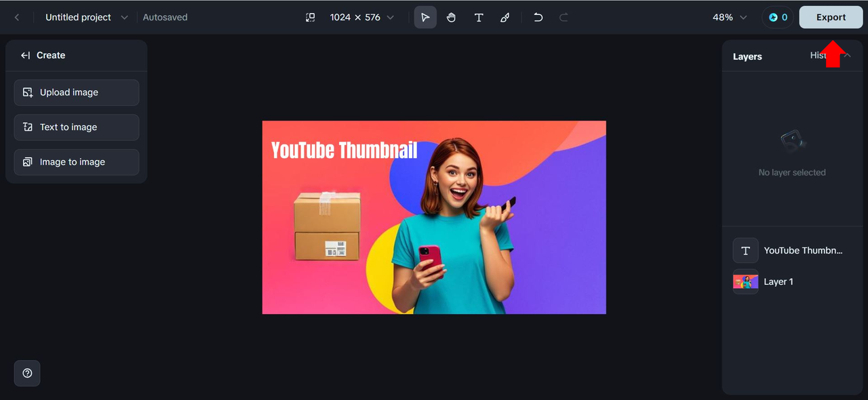Redo the last undone action
The width and height of the screenshot is (868, 400).
tap(564, 18)
